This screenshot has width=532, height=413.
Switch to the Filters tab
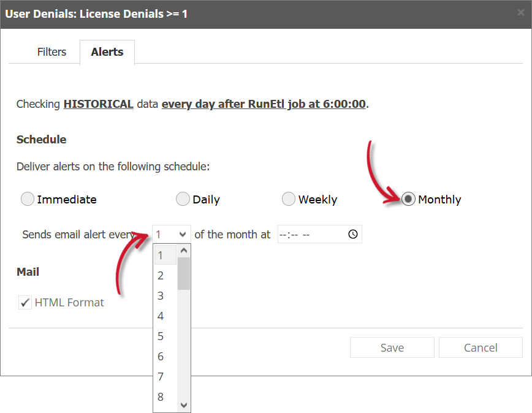51,52
